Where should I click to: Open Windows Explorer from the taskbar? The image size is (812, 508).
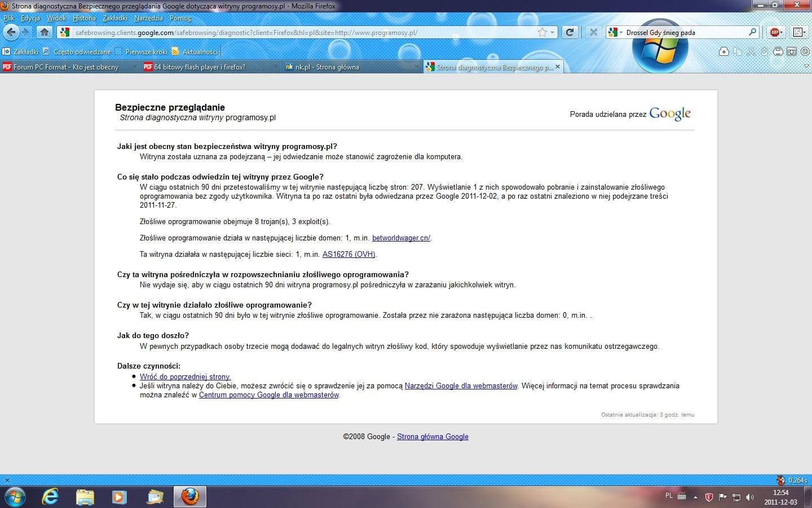coord(85,497)
